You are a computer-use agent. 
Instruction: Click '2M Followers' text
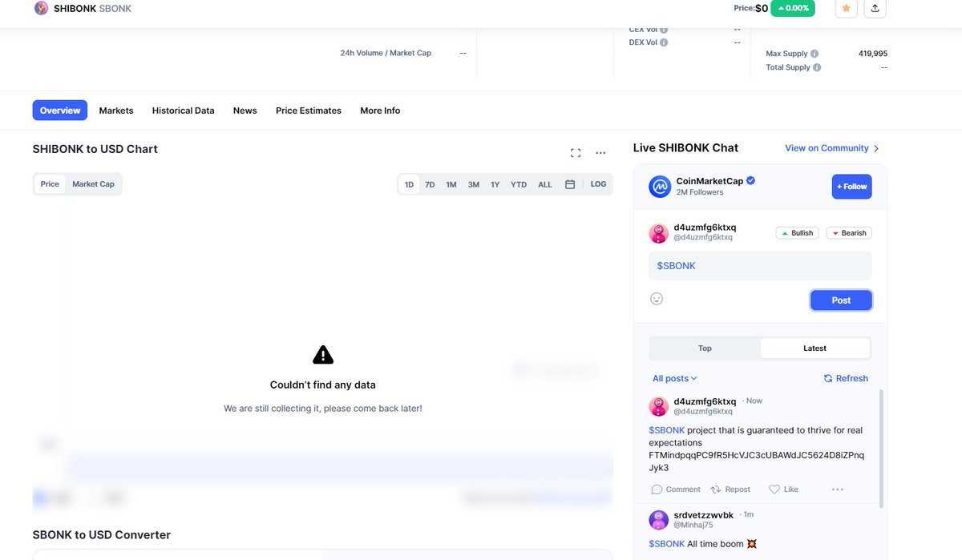pos(700,192)
